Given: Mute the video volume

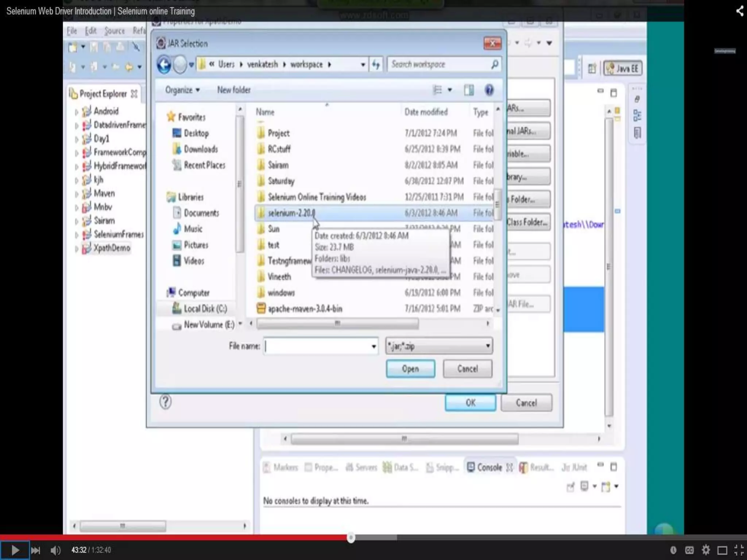Looking at the screenshot, I should [55, 550].
